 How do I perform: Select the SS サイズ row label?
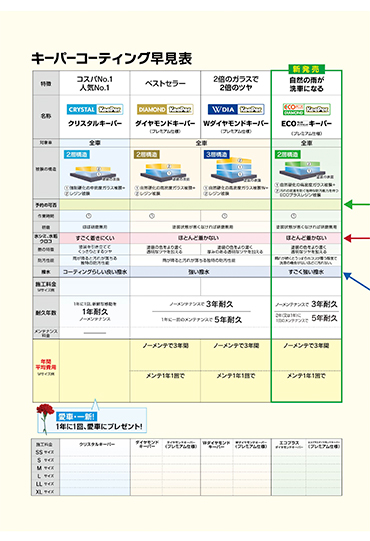pos(45,452)
